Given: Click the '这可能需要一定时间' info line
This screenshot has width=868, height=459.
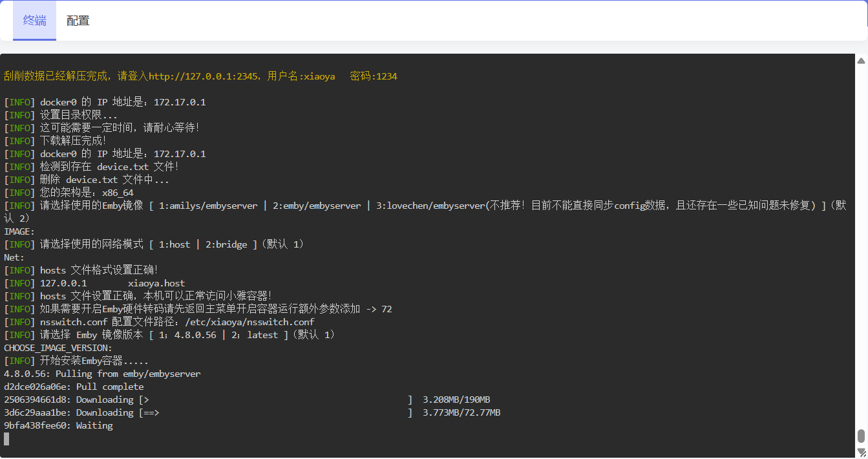Looking at the screenshot, I should pos(102,128).
